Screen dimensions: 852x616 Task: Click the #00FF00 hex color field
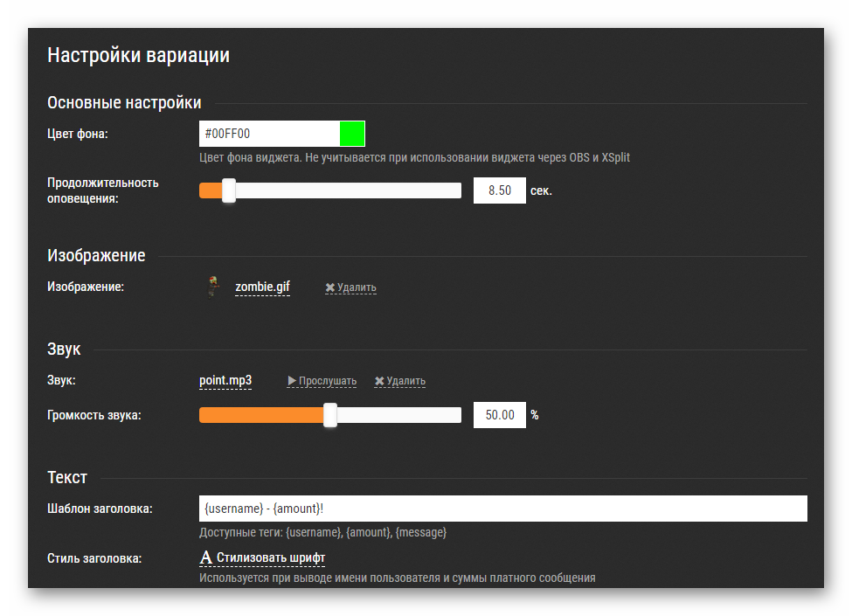click(x=269, y=134)
